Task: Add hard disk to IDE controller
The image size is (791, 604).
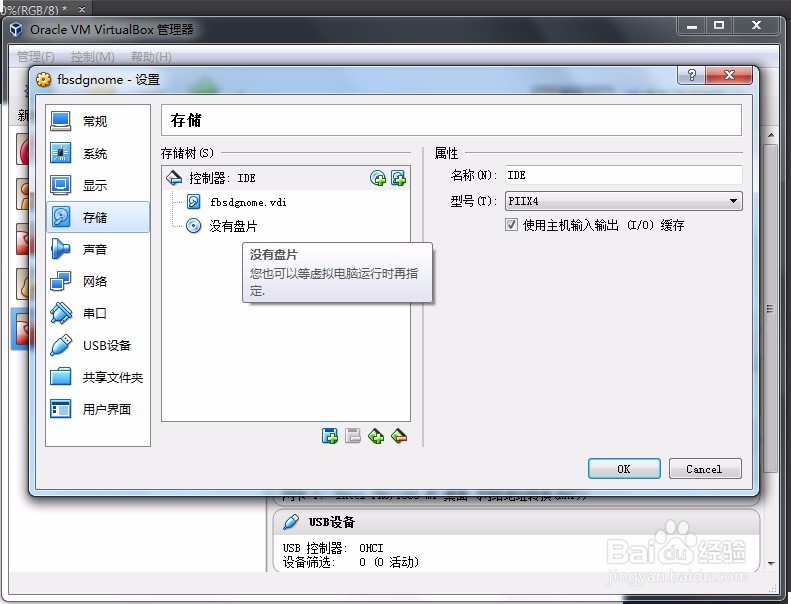Action: 399,178
